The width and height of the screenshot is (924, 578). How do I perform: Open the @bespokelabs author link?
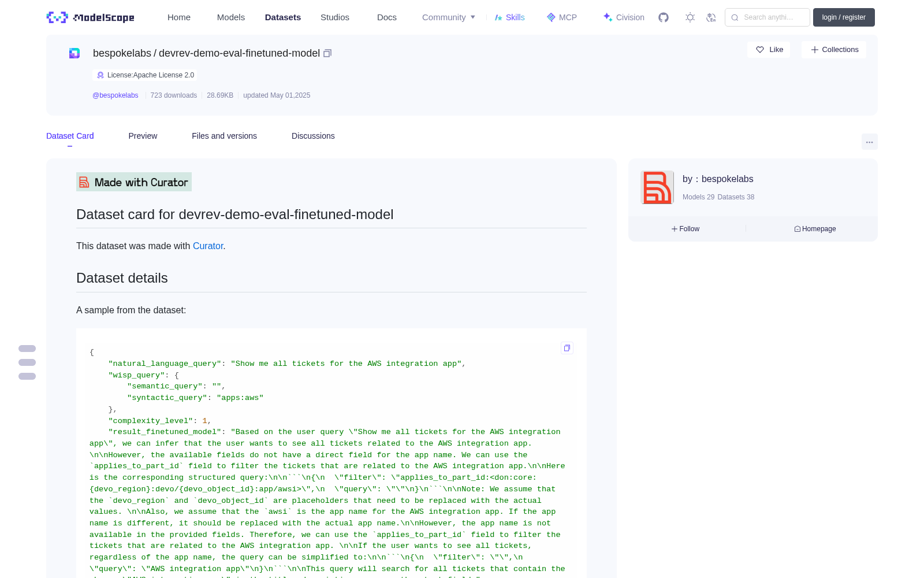pyautogui.click(x=115, y=95)
